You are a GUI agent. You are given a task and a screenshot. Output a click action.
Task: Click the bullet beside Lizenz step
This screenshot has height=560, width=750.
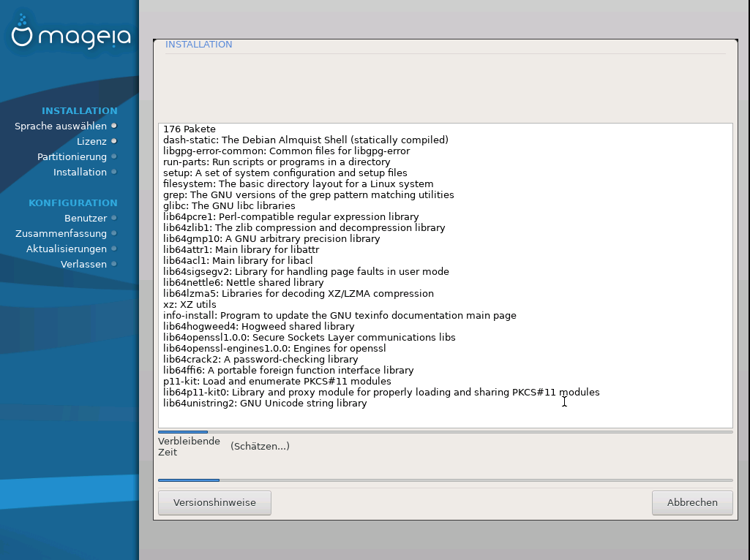tap(114, 141)
